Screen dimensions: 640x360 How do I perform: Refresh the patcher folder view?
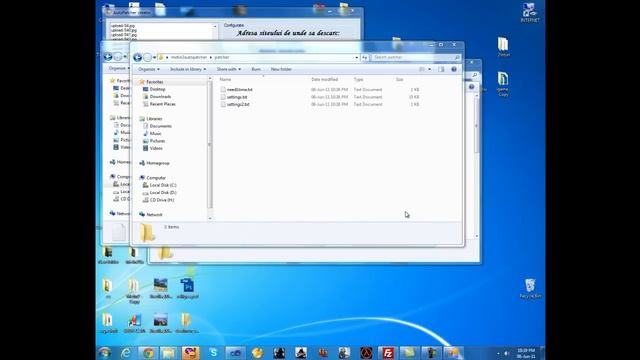click(365, 58)
